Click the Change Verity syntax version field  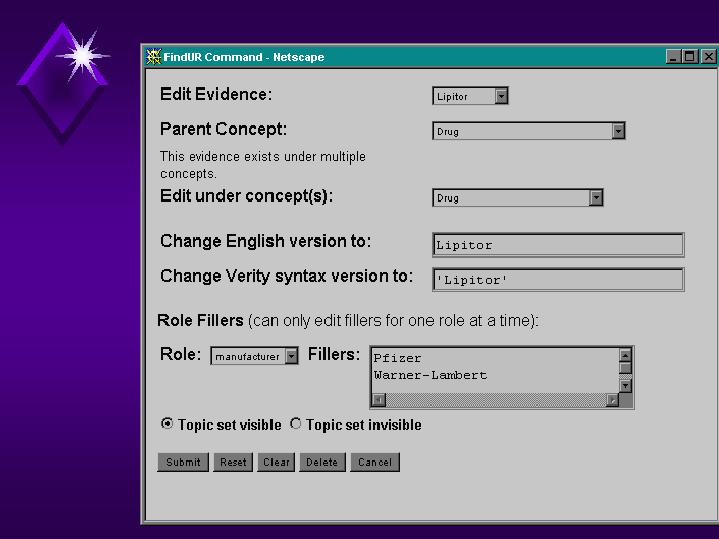[558, 280]
